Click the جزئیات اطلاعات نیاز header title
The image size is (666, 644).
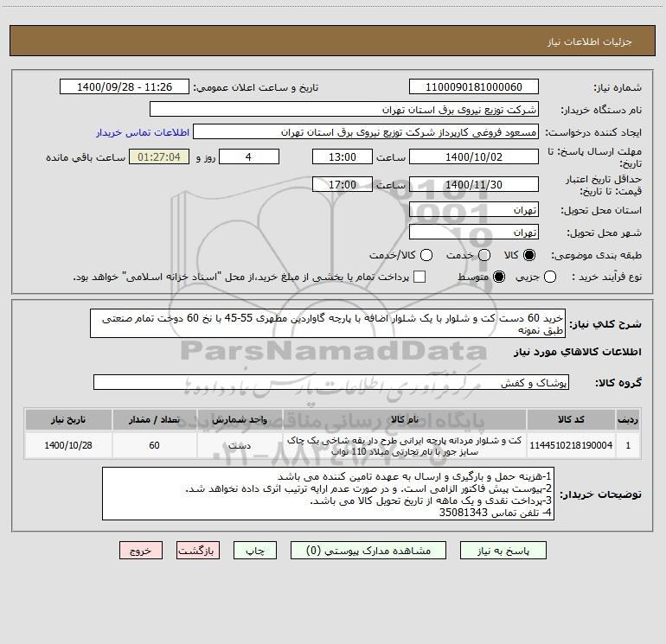pos(590,41)
